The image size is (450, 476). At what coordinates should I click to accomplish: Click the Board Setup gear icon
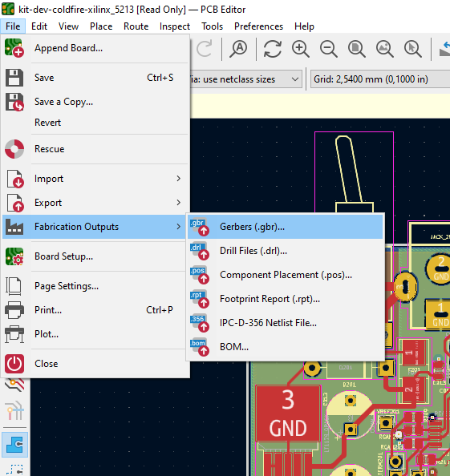[x=14, y=256]
